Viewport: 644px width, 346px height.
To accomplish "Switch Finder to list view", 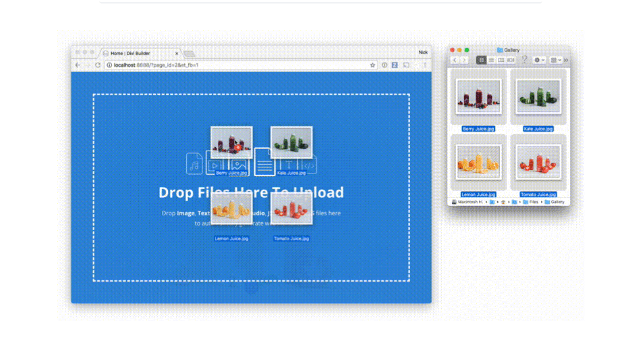I will point(492,60).
